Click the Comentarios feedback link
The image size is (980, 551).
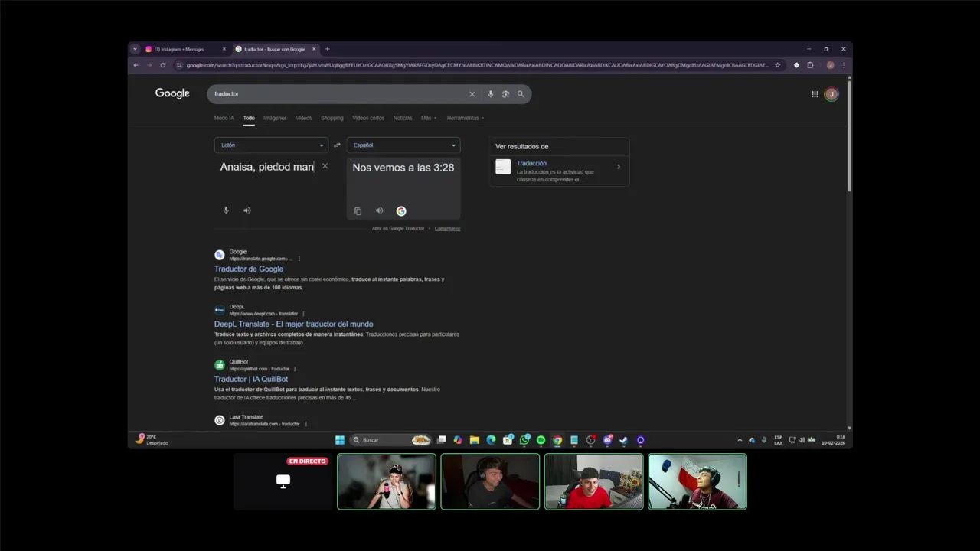[x=448, y=229]
